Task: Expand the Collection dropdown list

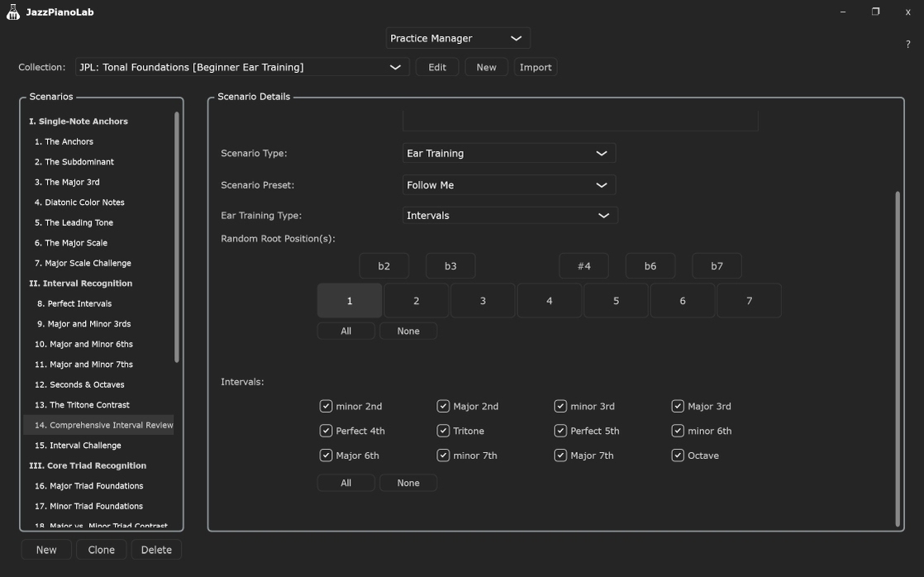Action: [x=242, y=67]
